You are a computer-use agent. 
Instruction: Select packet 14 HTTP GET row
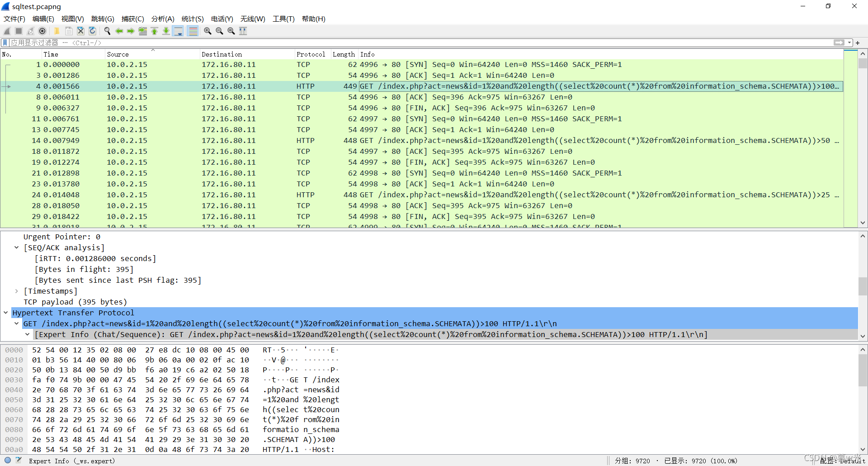click(x=422, y=140)
